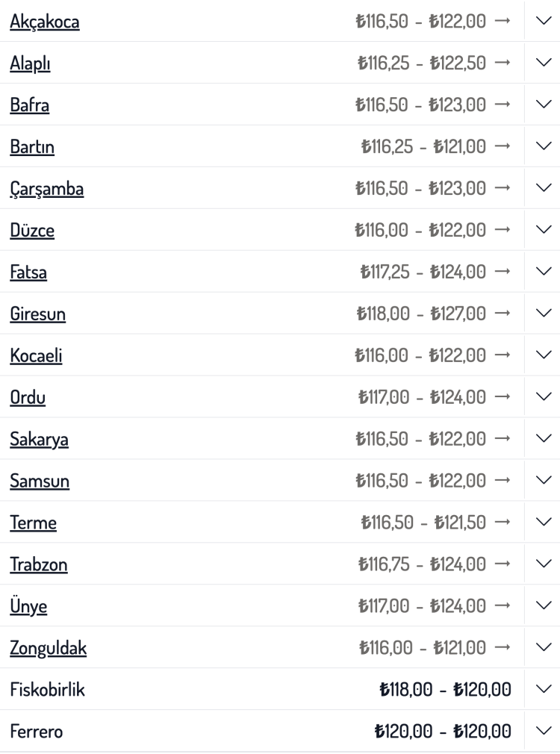Expand the Akçakoca row chevron
This screenshot has width=560, height=754.
(x=543, y=22)
